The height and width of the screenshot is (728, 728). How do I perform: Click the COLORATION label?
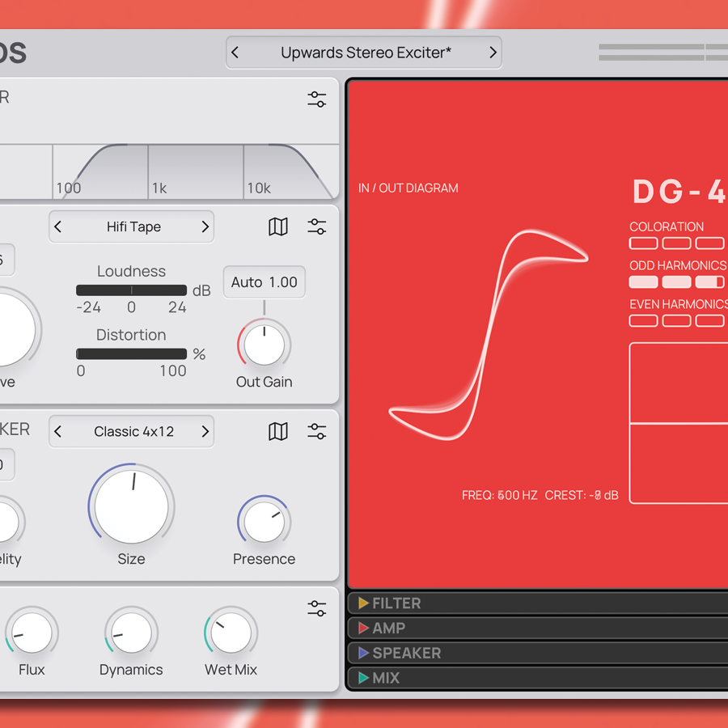pyautogui.click(x=667, y=226)
